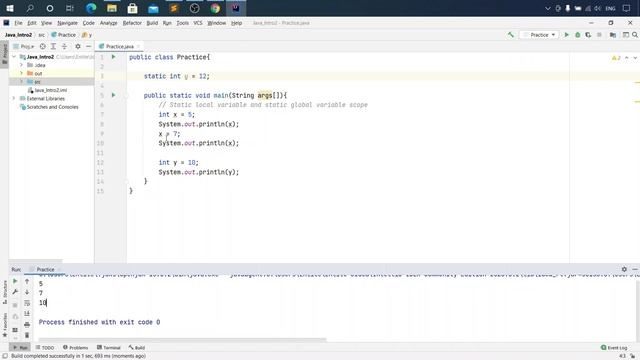Expand the .idea folder
Screen dimensions: 640x360
point(22,65)
